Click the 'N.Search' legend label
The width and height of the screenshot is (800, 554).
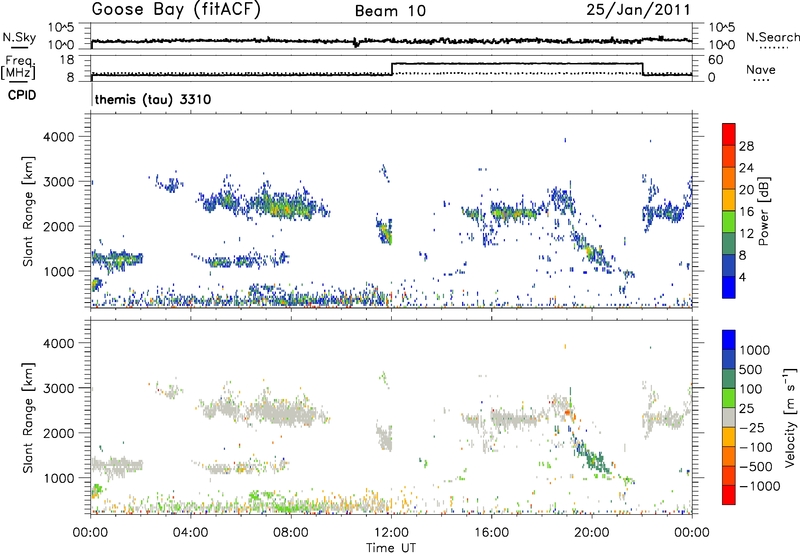tap(772, 37)
